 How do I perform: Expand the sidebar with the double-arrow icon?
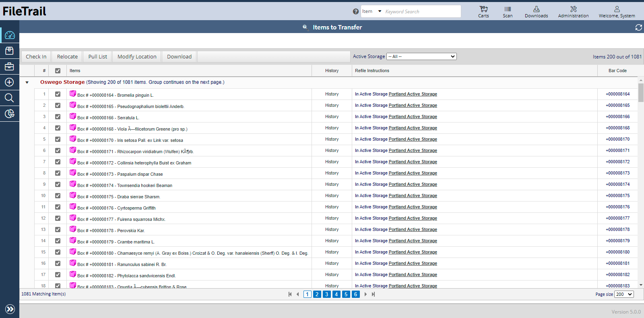[10, 309]
